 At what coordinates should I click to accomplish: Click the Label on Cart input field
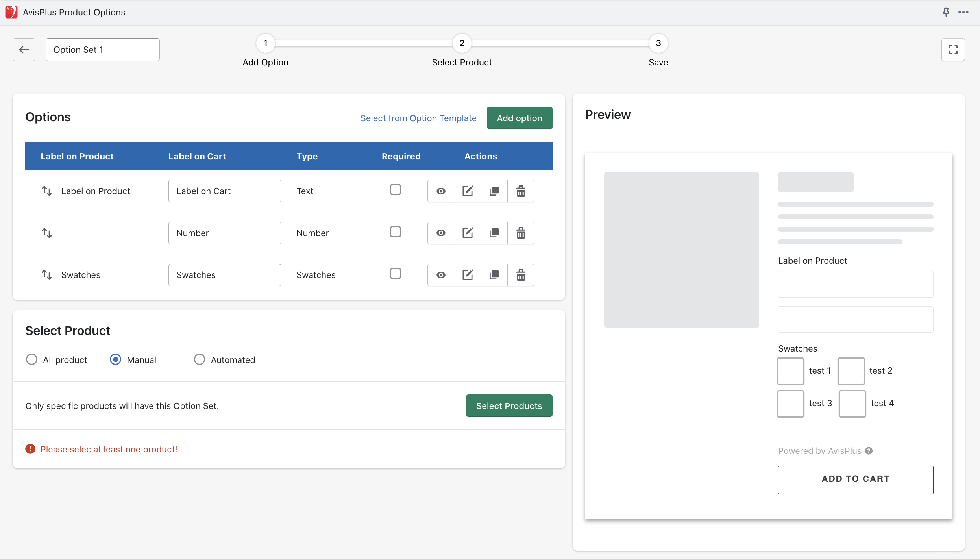click(x=225, y=191)
